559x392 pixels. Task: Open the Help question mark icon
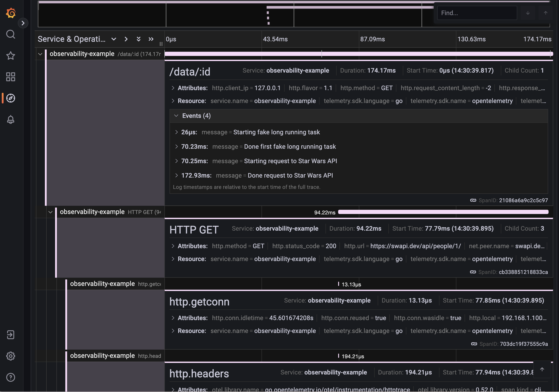pyautogui.click(x=11, y=377)
